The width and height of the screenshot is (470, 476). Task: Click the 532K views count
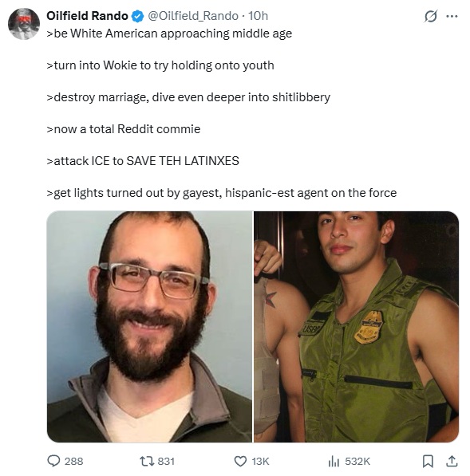click(357, 461)
